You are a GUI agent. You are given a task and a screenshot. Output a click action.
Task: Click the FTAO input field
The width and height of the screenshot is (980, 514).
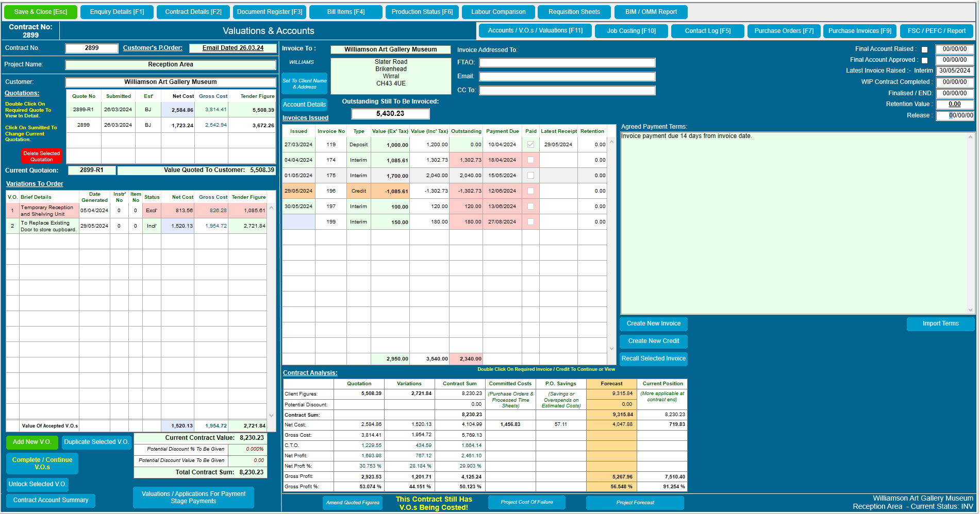[567, 62]
